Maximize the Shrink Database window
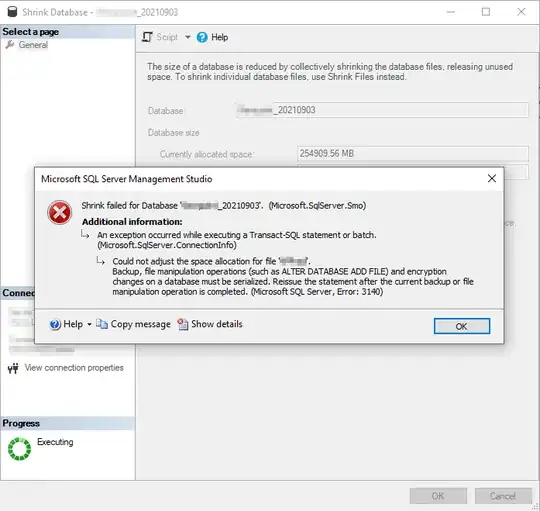 coord(486,12)
